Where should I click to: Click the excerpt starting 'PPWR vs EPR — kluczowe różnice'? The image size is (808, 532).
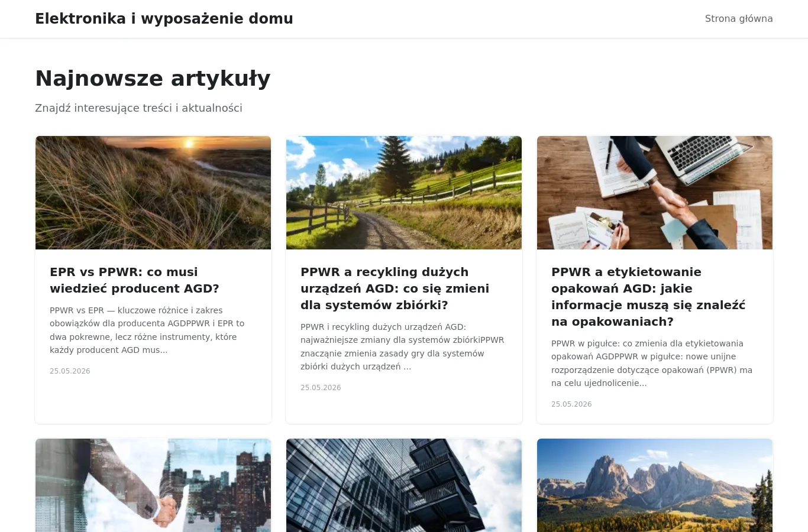coord(147,330)
